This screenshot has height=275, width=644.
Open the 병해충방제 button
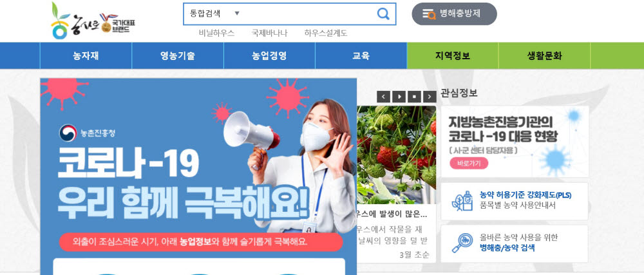[454, 14]
